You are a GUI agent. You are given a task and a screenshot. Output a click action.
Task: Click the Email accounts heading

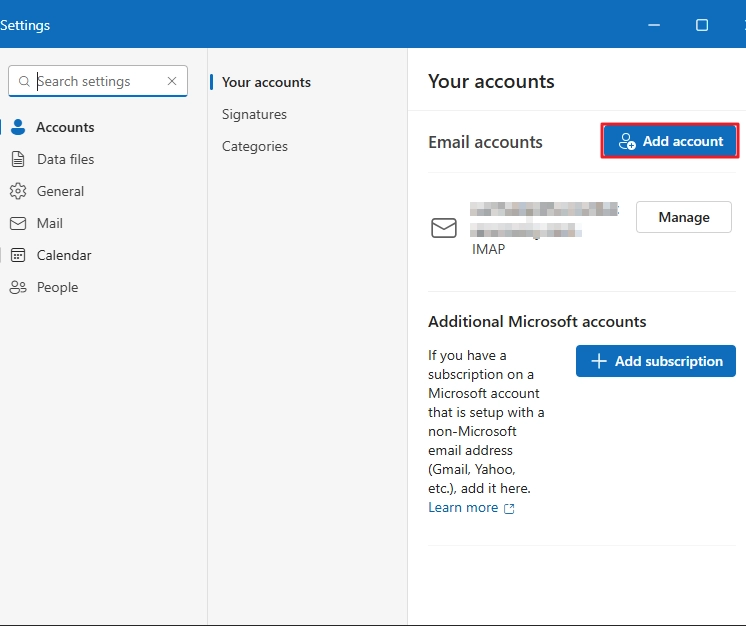coord(485,142)
